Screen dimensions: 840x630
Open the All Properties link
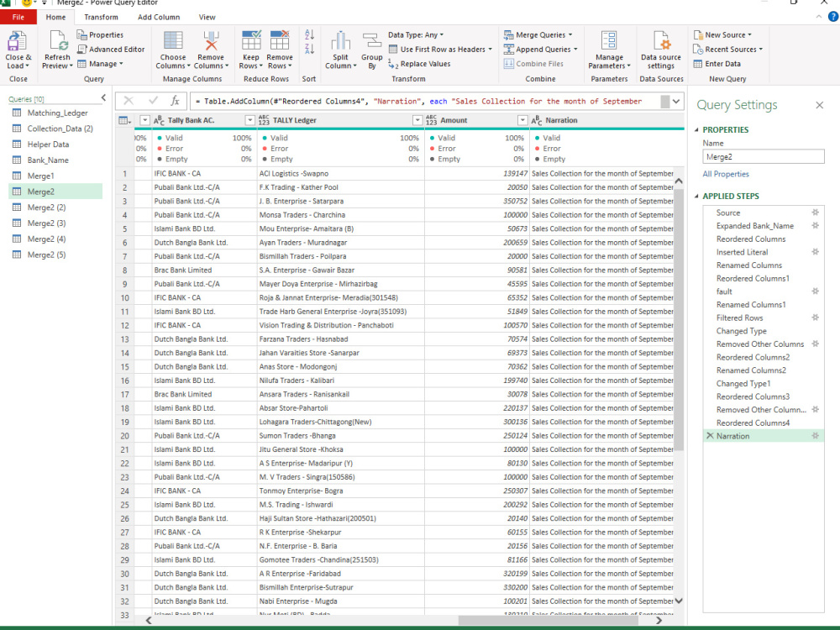726,174
